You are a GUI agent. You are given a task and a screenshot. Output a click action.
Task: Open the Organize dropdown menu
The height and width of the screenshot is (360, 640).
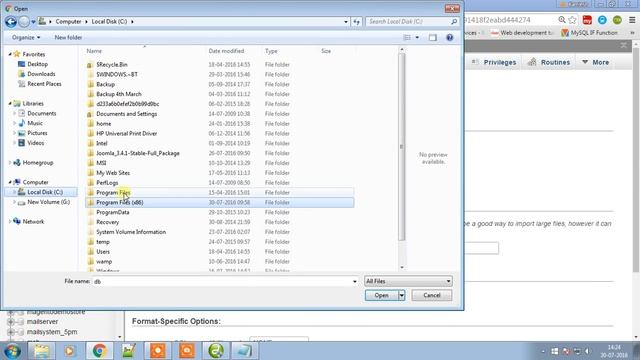(x=26, y=38)
